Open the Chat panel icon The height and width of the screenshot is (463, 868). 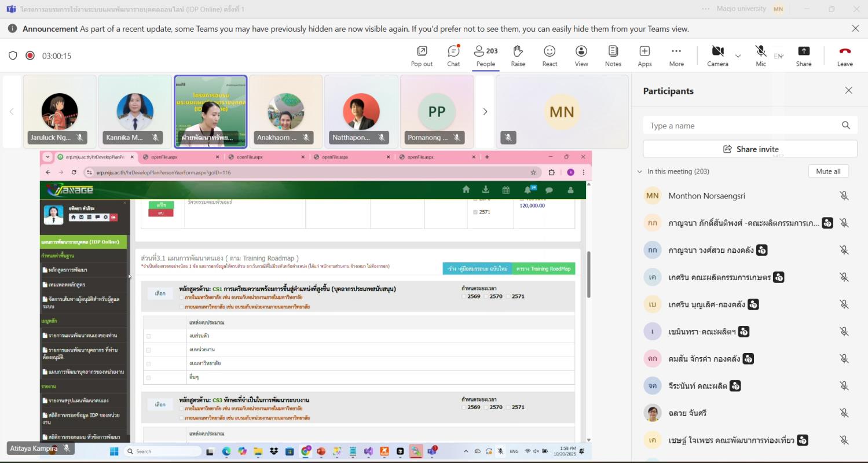pos(453,52)
